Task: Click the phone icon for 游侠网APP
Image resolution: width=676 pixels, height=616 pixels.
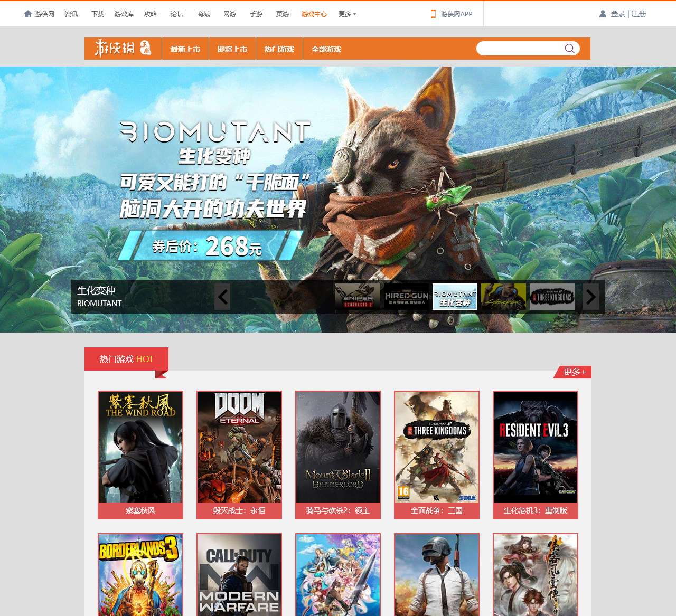Action: [434, 14]
